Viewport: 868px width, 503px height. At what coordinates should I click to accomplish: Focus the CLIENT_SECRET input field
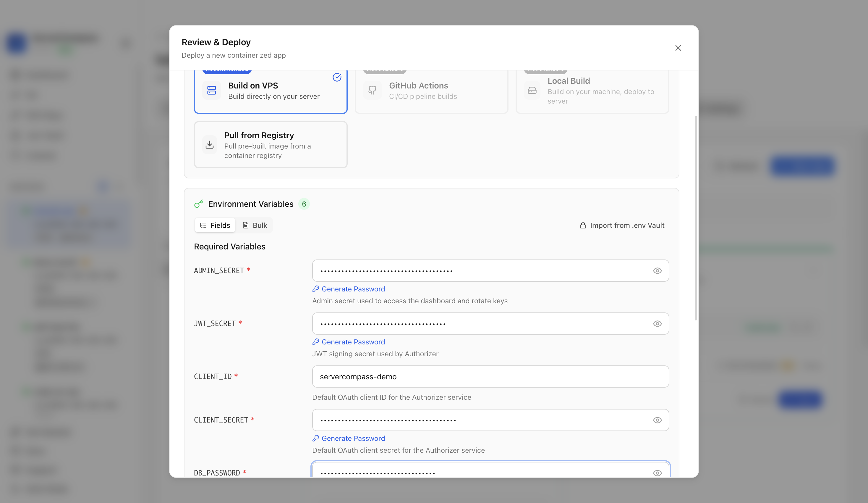pyautogui.click(x=490, y=420)
